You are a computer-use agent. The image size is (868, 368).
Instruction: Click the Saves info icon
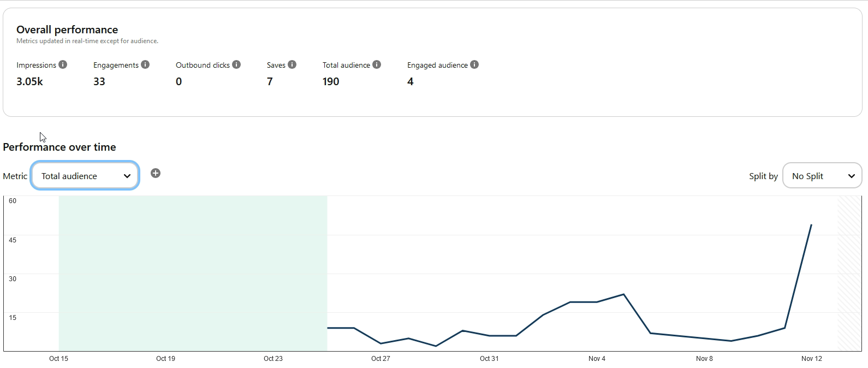point(292,64)
